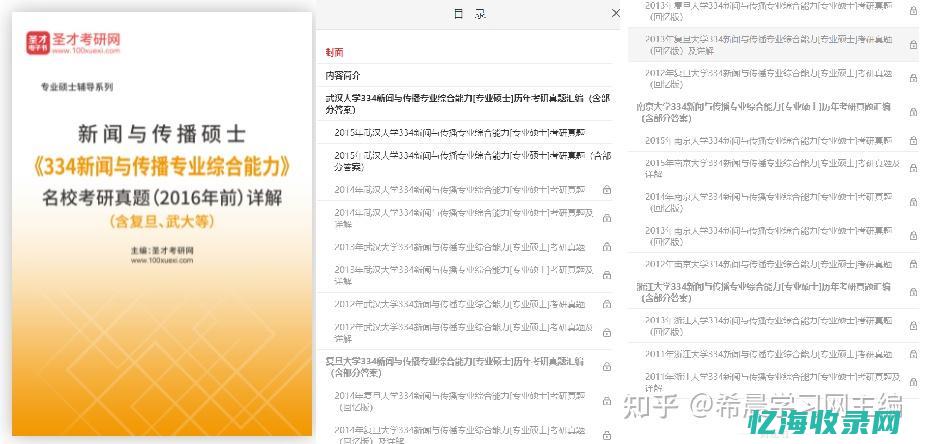
Task: Click the red 圣才电子书 logo icon
Action: pos(38,43)
